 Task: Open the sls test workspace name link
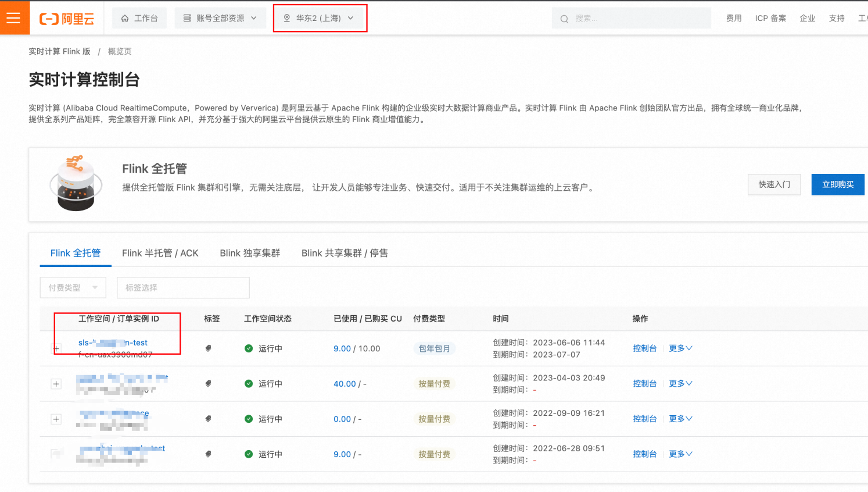click(x=113, y=343)
